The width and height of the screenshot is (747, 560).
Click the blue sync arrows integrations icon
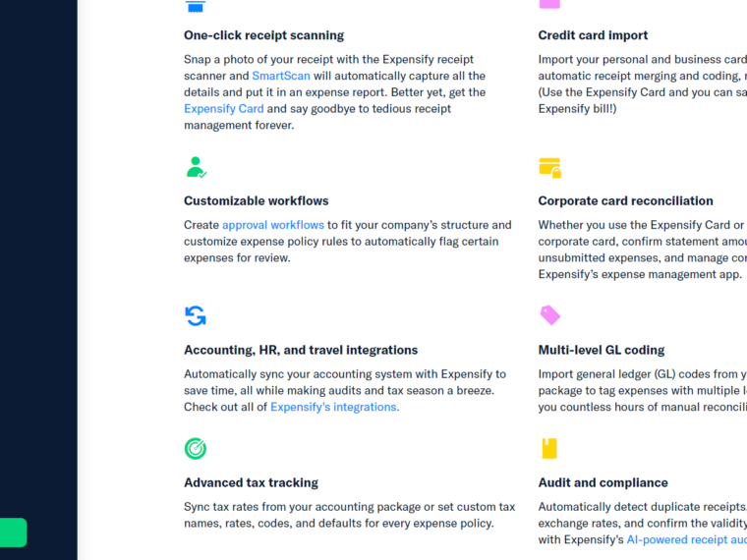coord(196,315)
